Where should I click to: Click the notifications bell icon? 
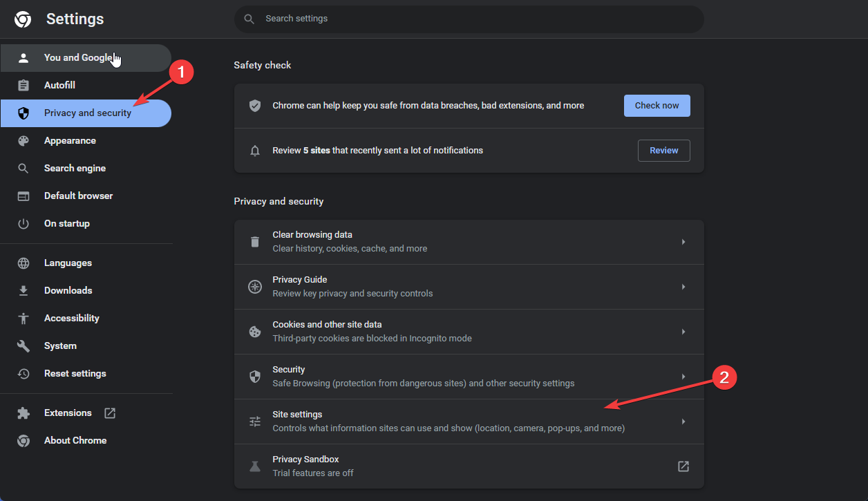coord(255,151)
